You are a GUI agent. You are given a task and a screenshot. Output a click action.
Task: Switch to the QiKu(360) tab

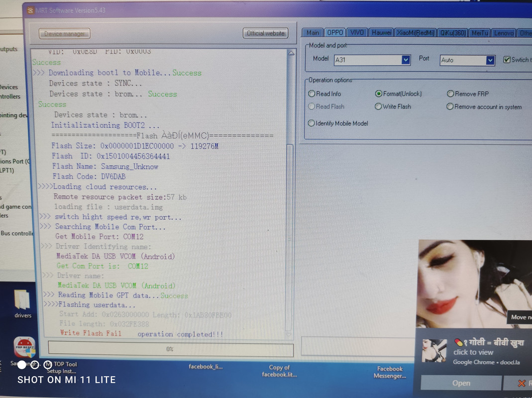(x=452, y=33)
